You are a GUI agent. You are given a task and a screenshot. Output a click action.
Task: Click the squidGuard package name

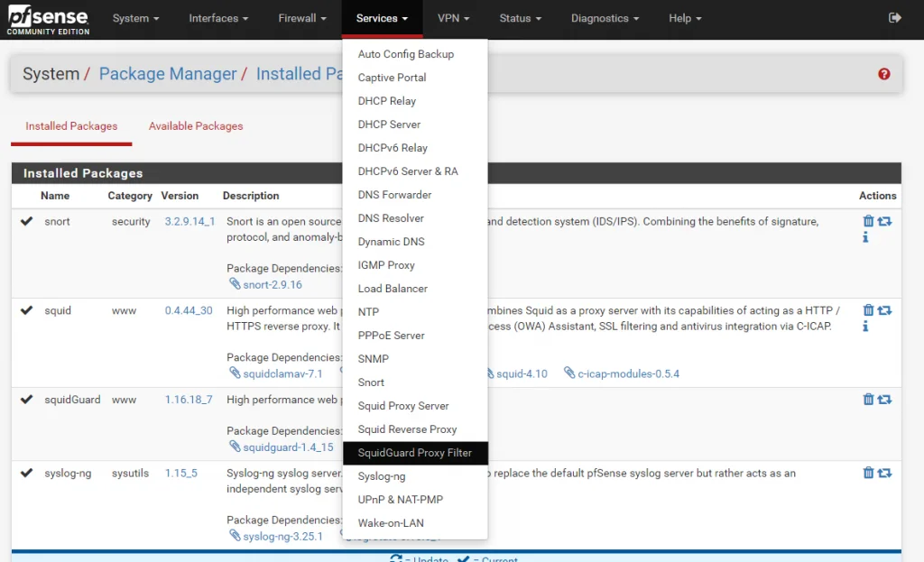72,400
